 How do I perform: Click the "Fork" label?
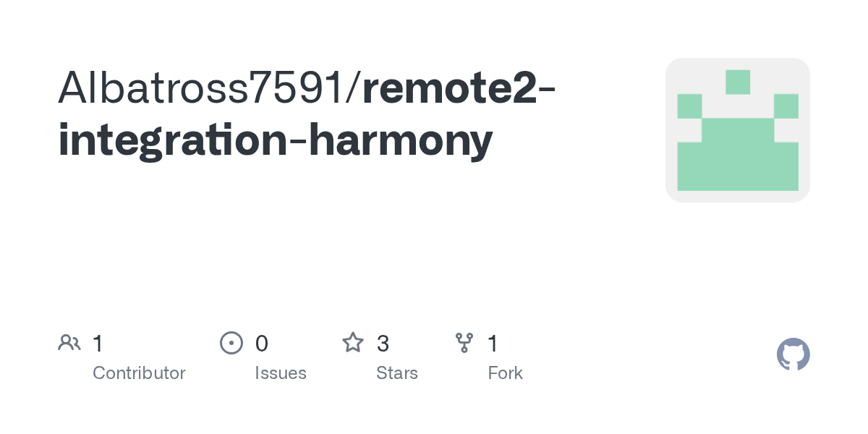pos(505,373)
